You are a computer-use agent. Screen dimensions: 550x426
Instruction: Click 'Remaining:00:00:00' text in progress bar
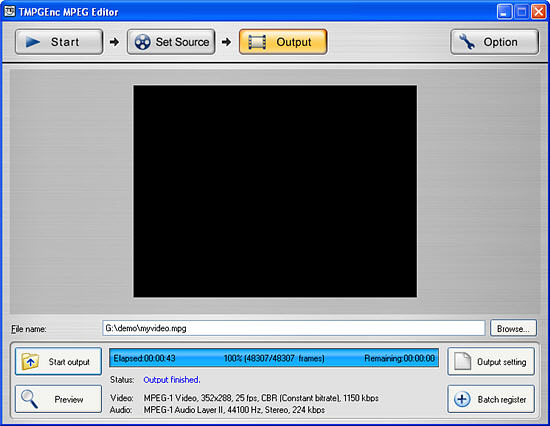[x=400, y=358]
